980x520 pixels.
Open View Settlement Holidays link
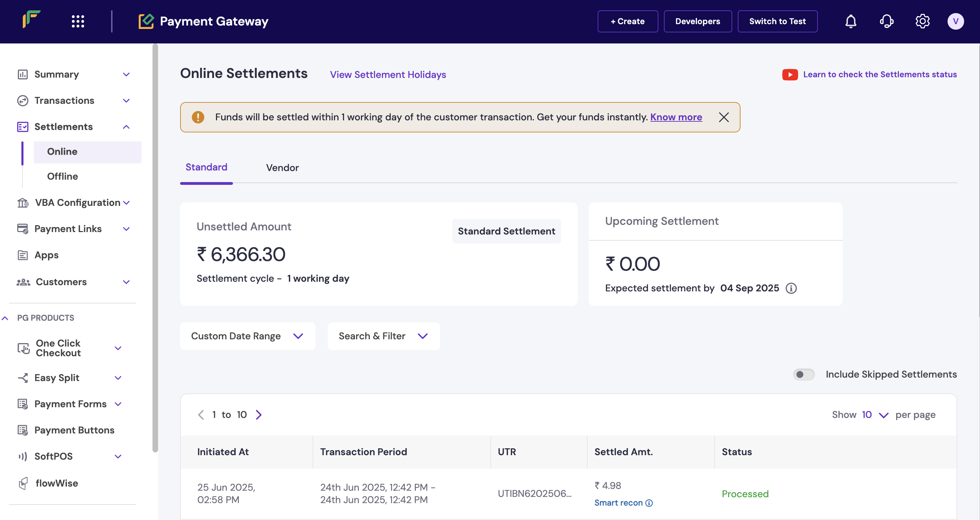tap(388, 74)
